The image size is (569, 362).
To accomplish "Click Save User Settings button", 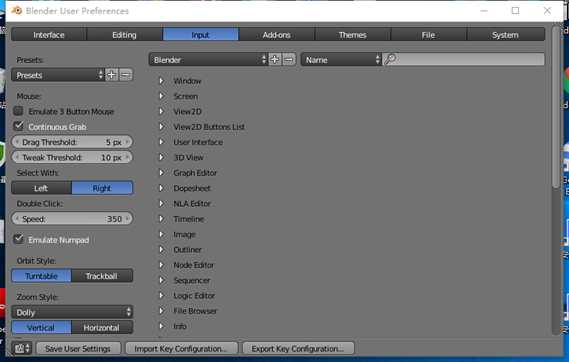I will pos(78,349).
